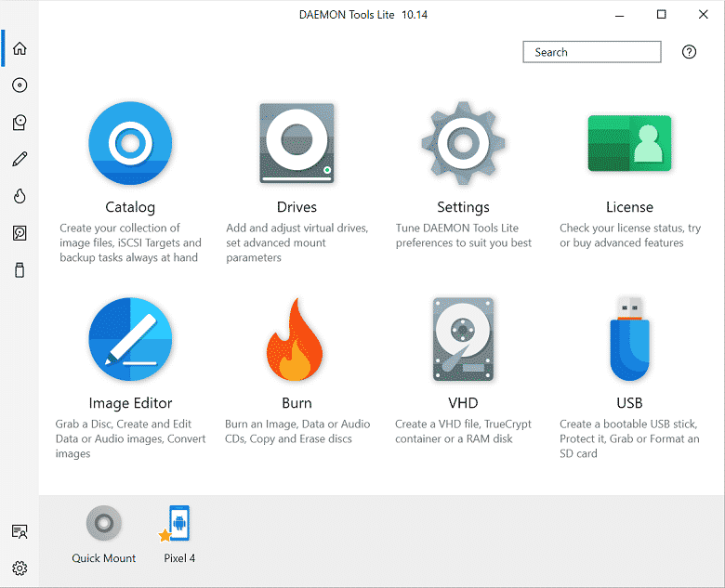Select the flame burn sidebar icon

tap(20, 196)
